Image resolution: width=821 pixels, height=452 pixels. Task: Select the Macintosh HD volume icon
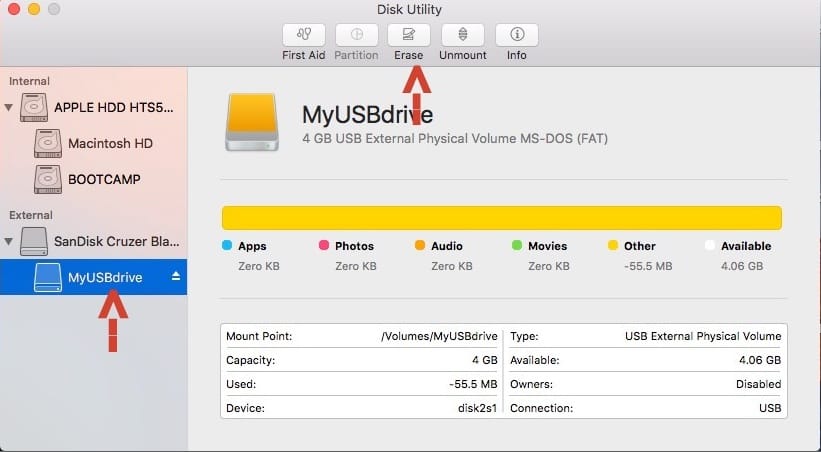48,144
